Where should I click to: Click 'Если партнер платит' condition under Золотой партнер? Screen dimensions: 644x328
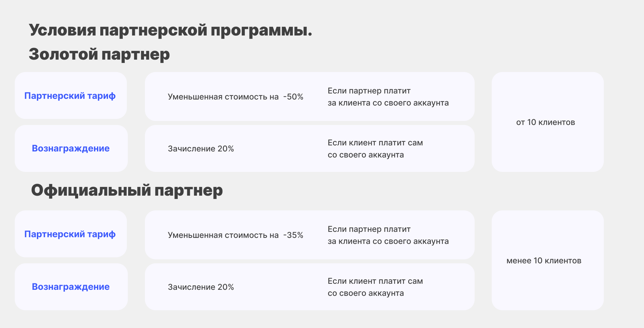[x=369, y=91]
